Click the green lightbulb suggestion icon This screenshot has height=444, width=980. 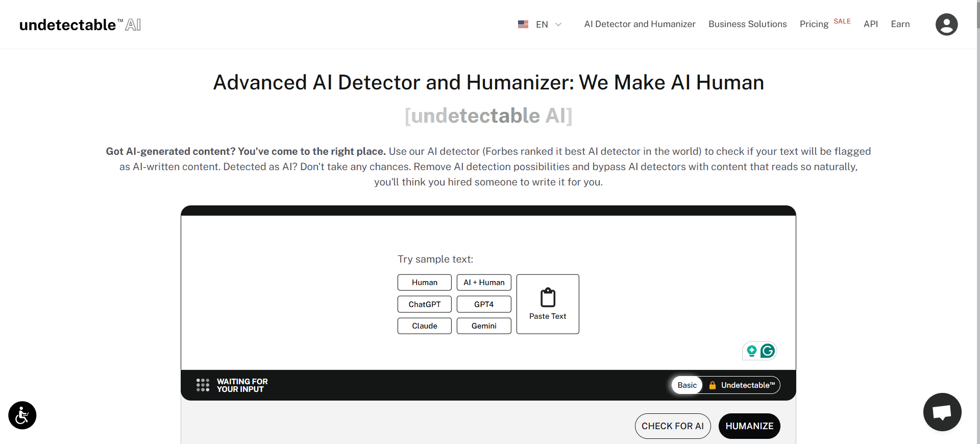click(751, 351)
